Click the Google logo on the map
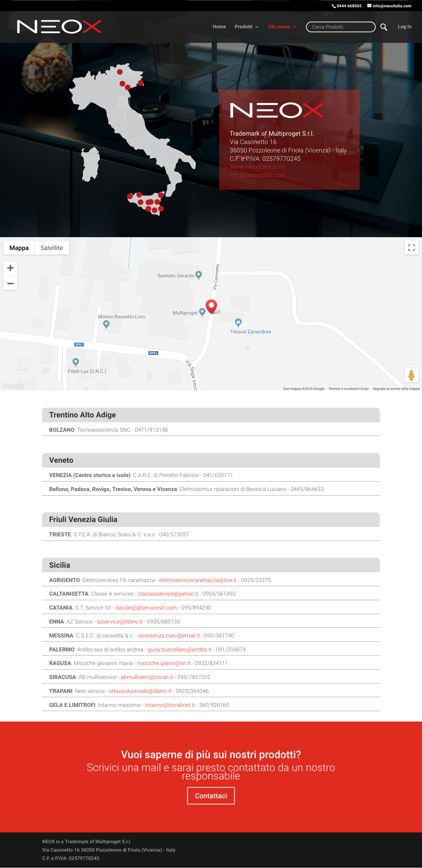 [x=13, y=385]
